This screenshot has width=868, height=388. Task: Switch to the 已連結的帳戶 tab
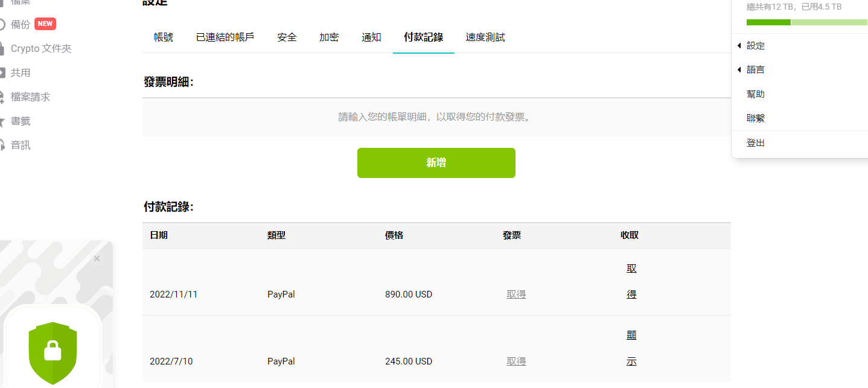225,37
